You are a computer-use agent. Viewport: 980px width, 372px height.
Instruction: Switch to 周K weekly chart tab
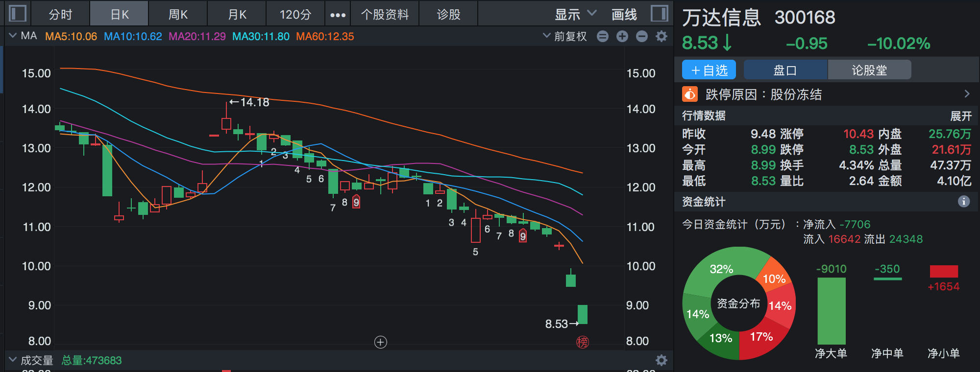[178, 14]
